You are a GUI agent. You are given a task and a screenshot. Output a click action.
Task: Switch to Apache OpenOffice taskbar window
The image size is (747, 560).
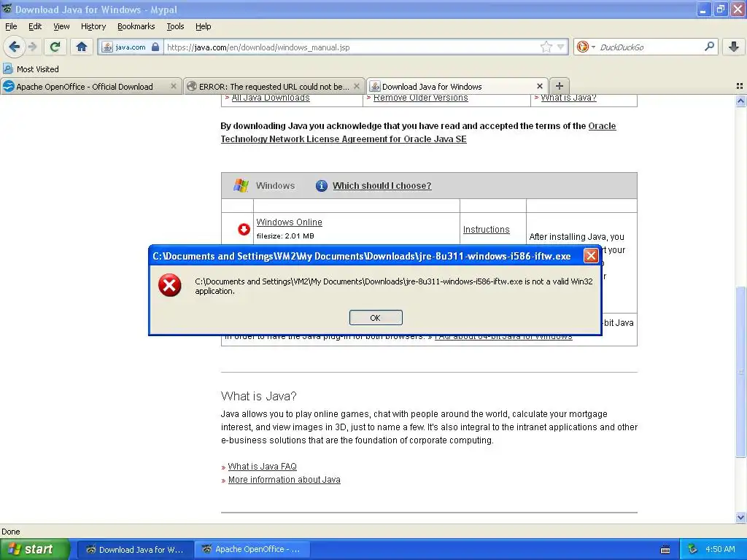click(253, 549)
